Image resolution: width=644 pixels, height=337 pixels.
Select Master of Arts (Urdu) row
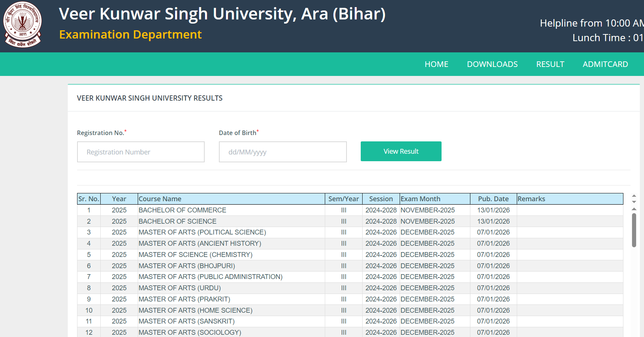point(180,288)
